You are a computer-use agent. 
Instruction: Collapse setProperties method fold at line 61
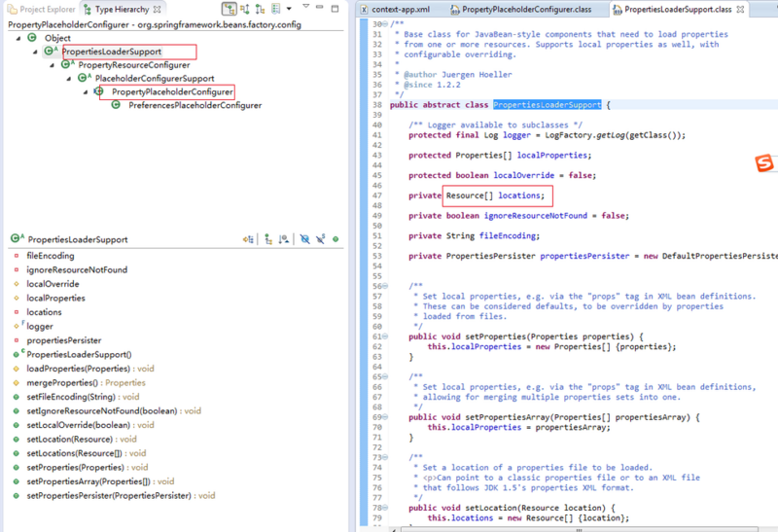385,337
